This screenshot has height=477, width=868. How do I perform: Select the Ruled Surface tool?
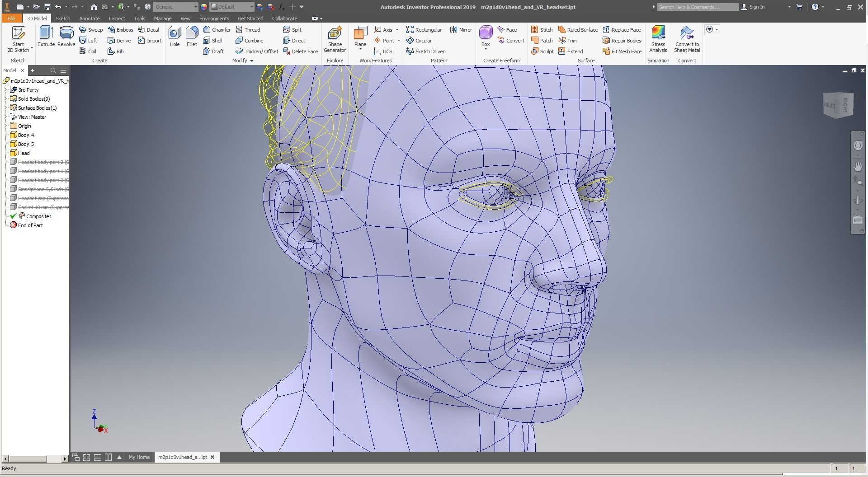pyautogui.click(x=578, y=30)
